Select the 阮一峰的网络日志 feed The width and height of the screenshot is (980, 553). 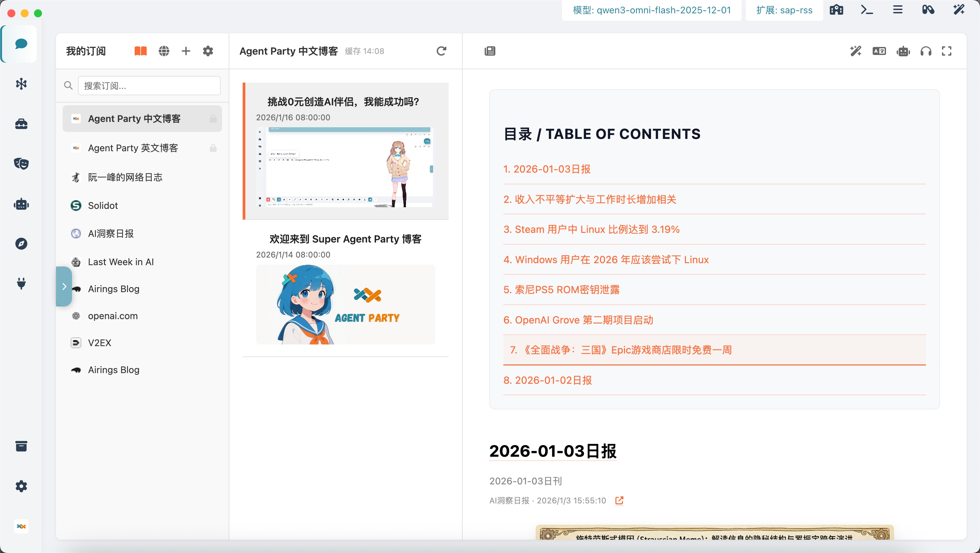142,177
